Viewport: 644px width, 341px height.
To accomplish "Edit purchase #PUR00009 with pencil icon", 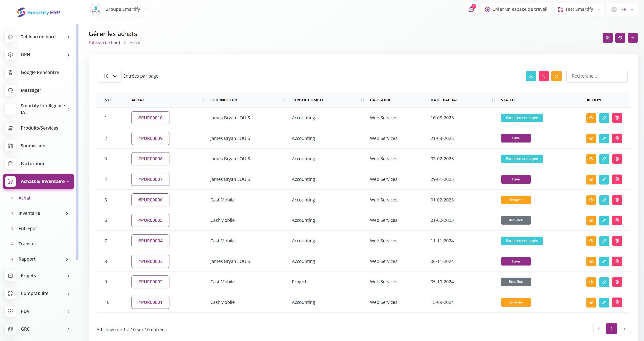I will click(x=604, y=138).
